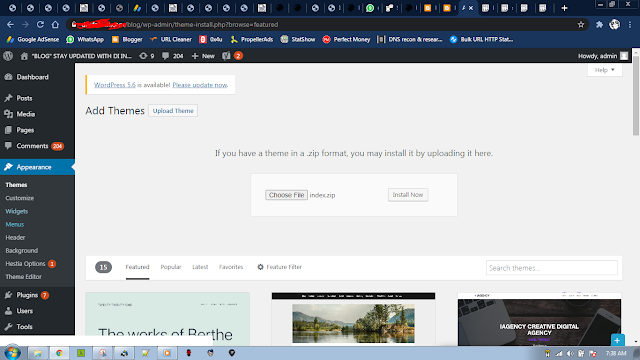Switch to the Popular themes tab
The width and height of the screenshot is (640, 360).
coord(171,267)
